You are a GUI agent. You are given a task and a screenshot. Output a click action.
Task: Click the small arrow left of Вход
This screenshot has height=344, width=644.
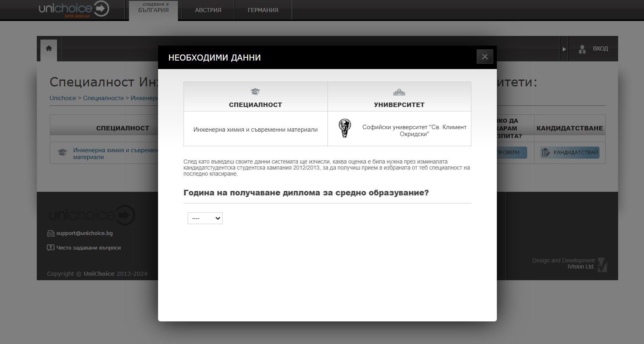(564, 49)
